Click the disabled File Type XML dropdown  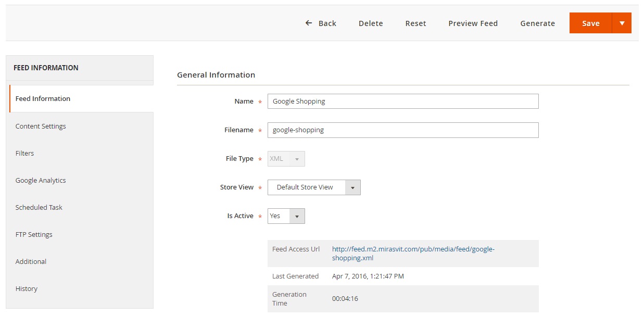point(286,159)
